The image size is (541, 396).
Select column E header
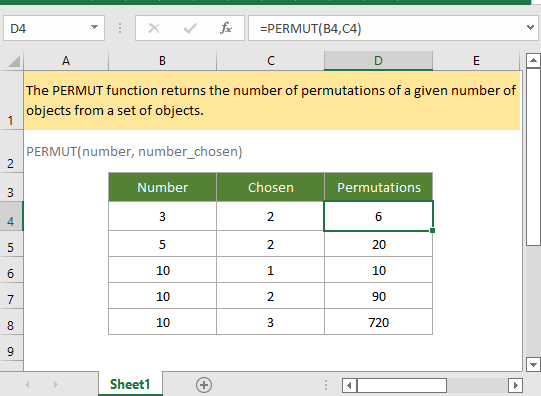(476, 61)
